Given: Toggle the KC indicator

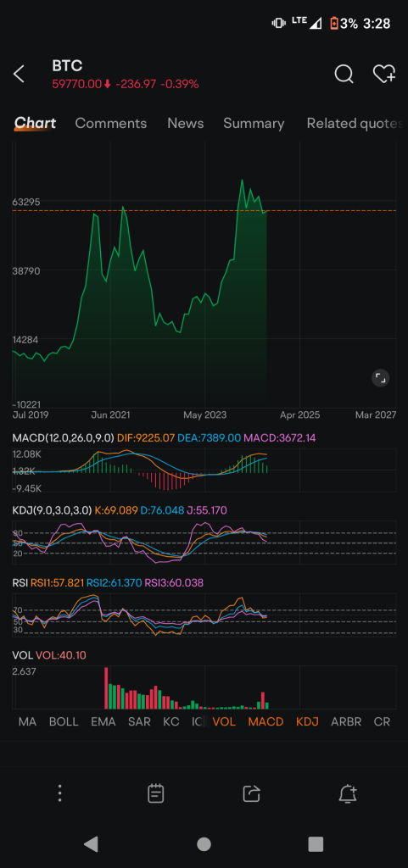Looking at the screenshot, I should point(171,722).
